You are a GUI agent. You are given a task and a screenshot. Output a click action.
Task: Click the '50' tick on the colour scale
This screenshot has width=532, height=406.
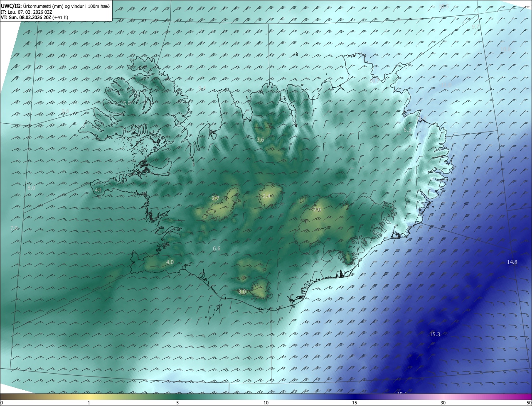click(529, 403)
